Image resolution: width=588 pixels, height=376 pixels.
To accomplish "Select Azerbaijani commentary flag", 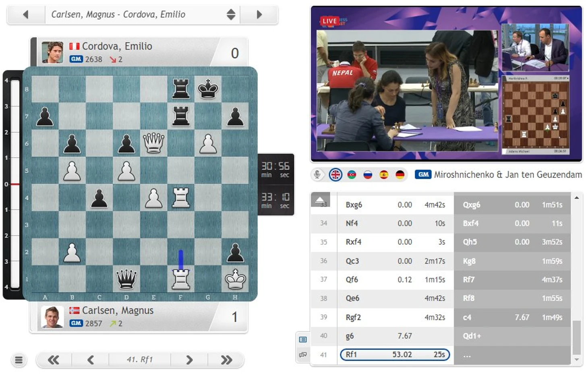I will pos(352,175).
